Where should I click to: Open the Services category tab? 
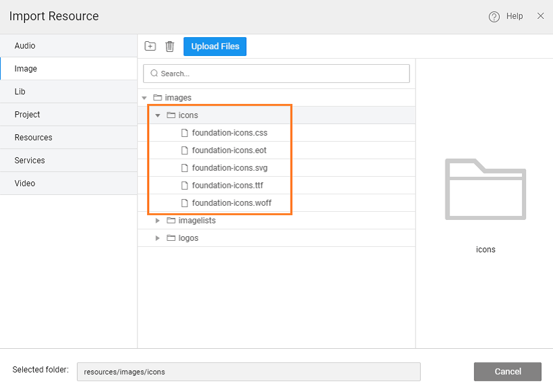click(30, 161)
